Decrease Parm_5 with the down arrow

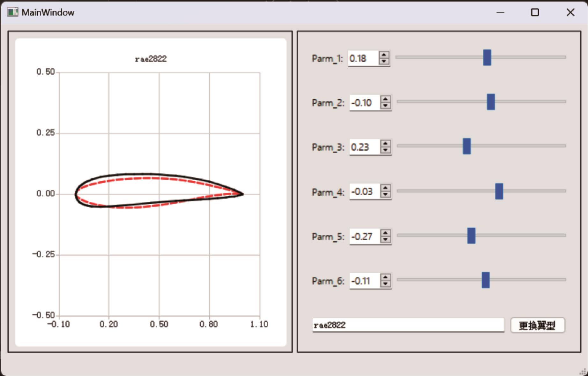point(386,239)
